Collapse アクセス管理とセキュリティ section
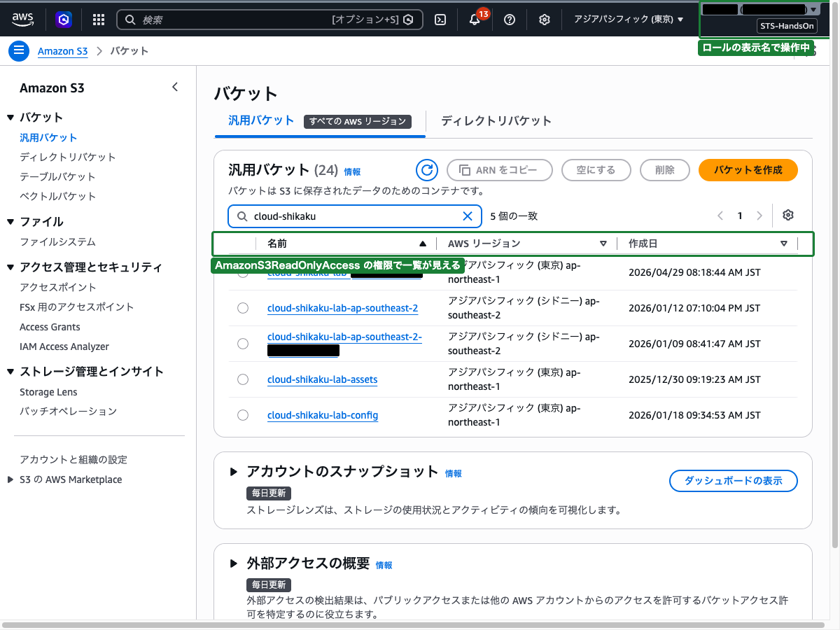Image resolution: width=840 pixels, height=630 pixels. (x=10, y=267)
